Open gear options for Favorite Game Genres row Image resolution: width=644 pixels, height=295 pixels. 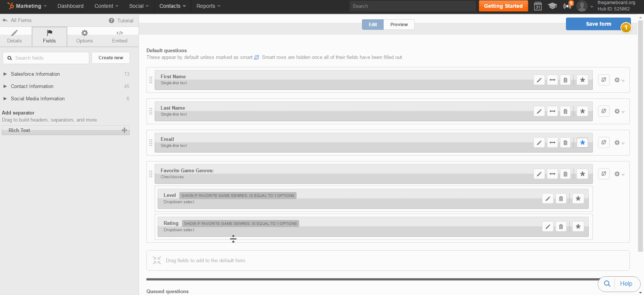[619, 174]
